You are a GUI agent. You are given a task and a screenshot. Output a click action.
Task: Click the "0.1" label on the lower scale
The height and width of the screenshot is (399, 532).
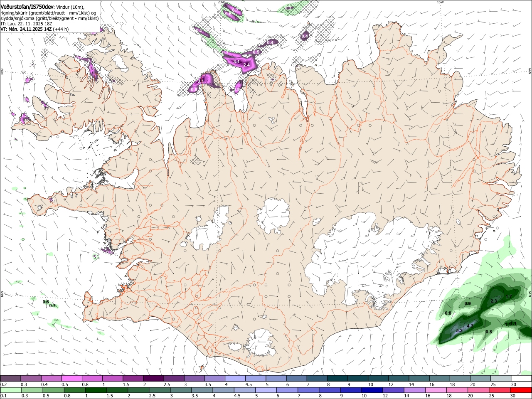(x=3, y=396)
